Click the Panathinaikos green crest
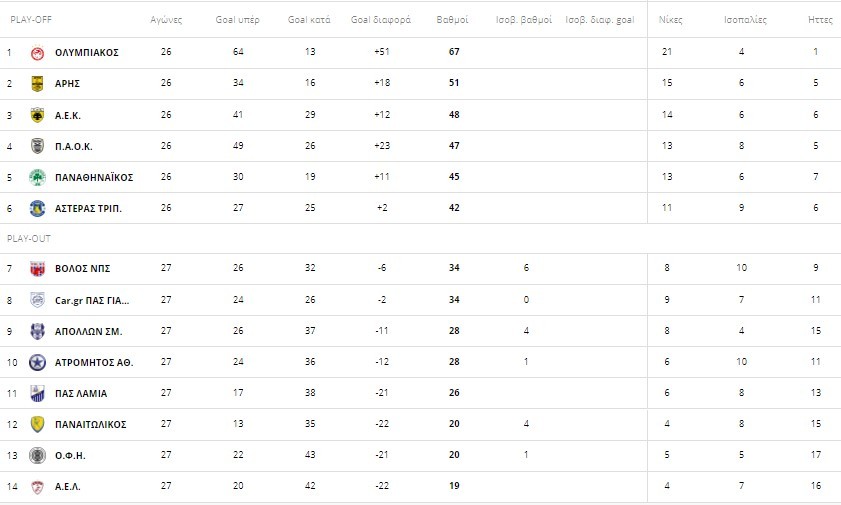The width and height of the screenshot is (841, 505). (37, 178)
